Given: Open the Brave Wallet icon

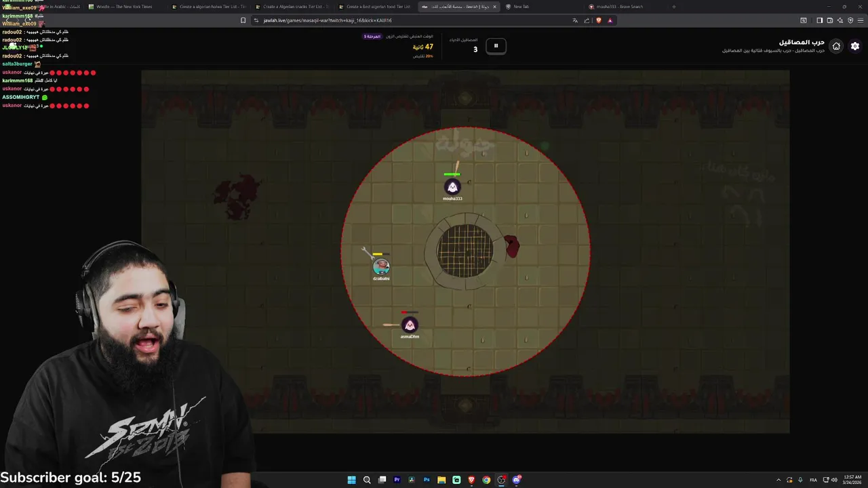Looking at the screenshot, I should coord(830,20).
